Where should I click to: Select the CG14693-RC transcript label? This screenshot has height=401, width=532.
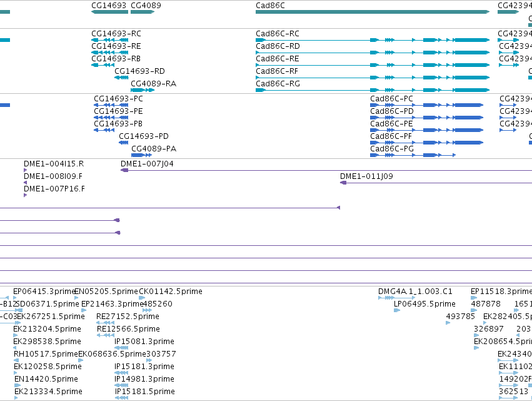point(116,34)
